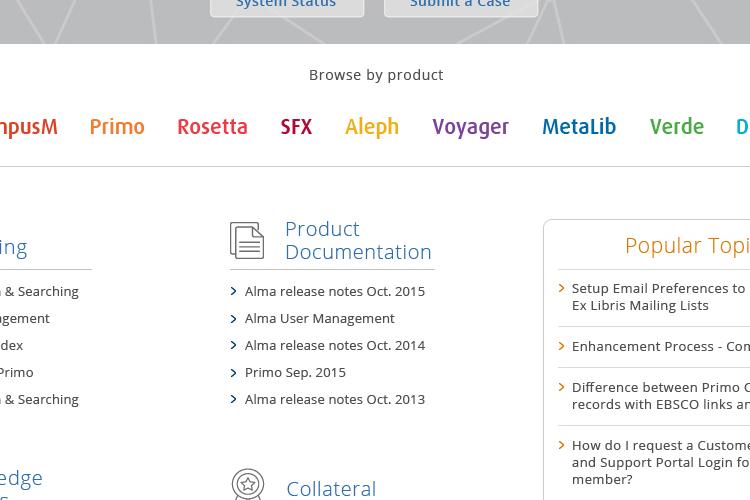Click chevron beside Alma release notes Oct. 2014
The height and width of the screenshot is (500, 750).
pyautogui.click(x=233, y=345)
